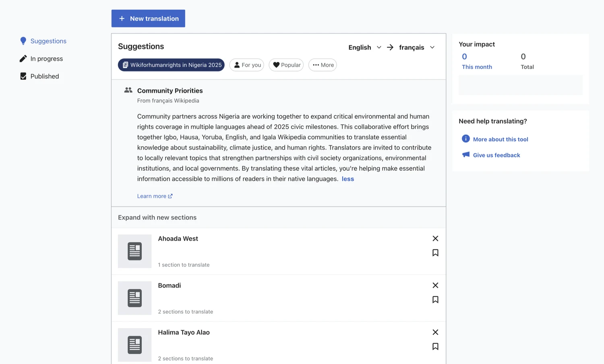The width and height of the screenshot is (604, 364).
Task: Collapse description with the less link
Action: tap(348, 179)
